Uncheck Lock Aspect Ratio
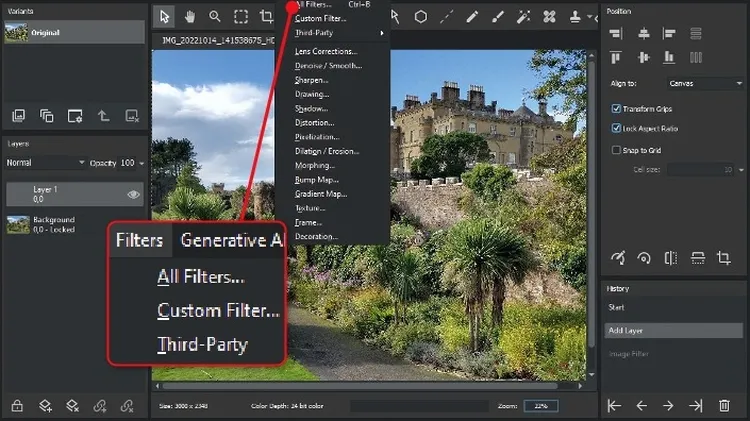Viewport: 750px width, 421px height. pyautogui.click(x=616, y=128)
